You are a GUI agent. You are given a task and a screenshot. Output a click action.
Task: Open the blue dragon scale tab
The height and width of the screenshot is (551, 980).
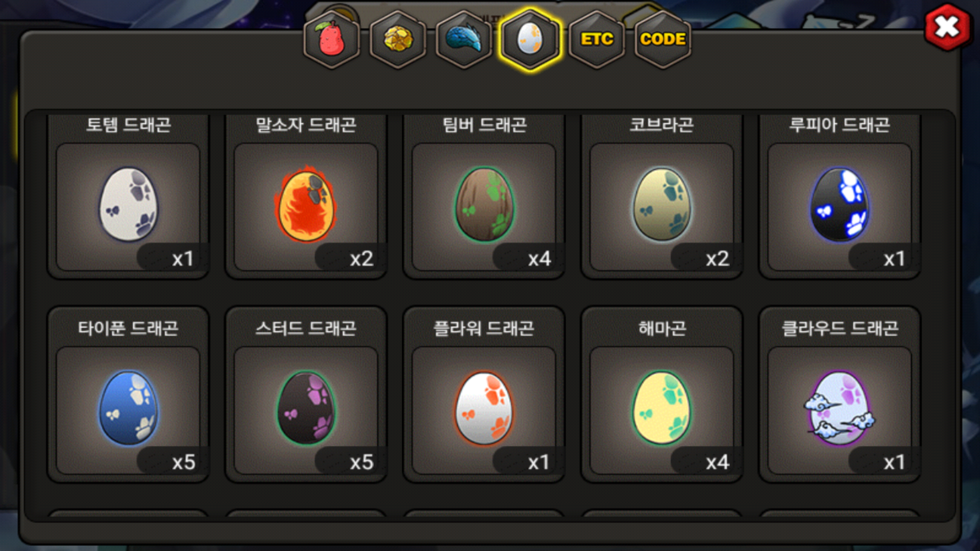point(464,39)
